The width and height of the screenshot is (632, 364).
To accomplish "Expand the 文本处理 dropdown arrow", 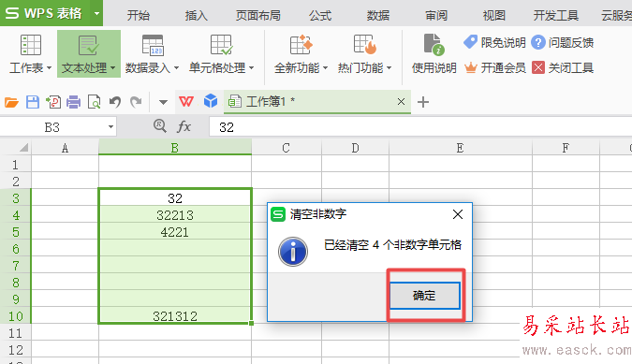I will point(113,68).
